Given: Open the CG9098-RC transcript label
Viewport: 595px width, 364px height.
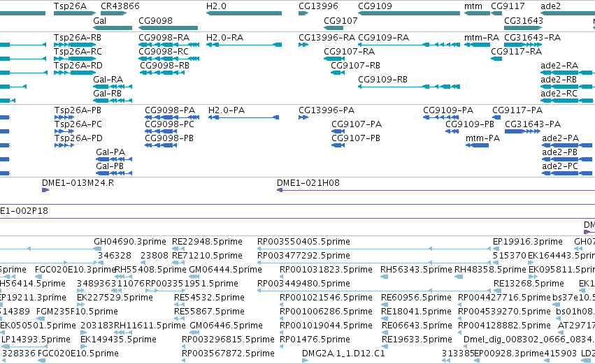Looking at the screenshot, I should (x=164, y=52).
